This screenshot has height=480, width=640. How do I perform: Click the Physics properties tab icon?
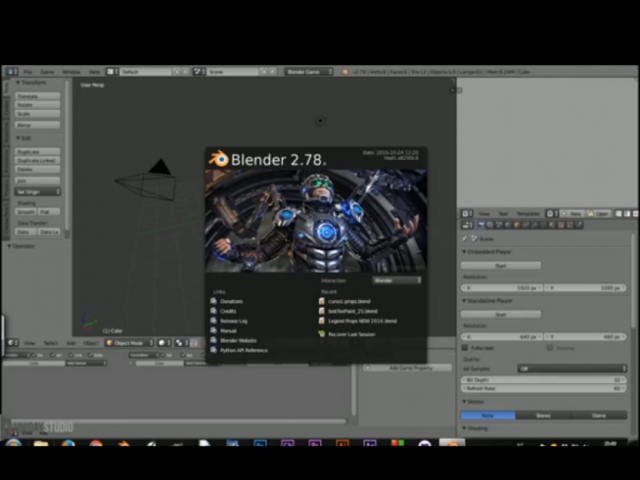pos(579,225)
